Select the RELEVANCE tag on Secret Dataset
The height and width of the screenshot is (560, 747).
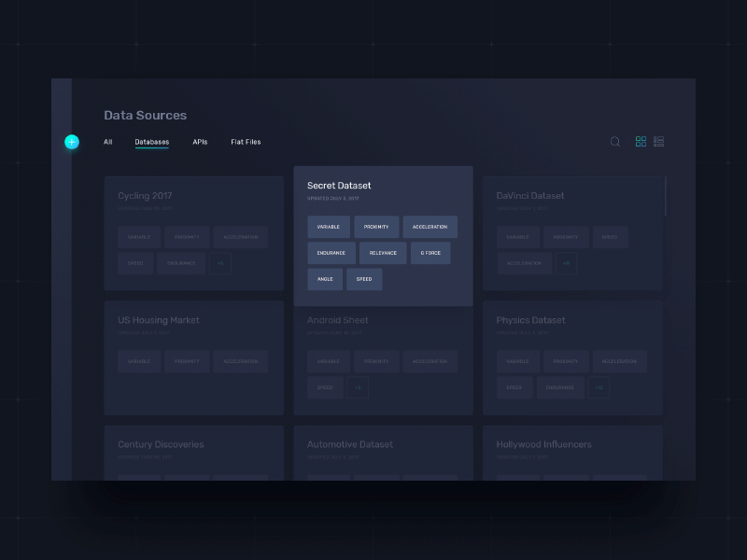tap(382, 252)
